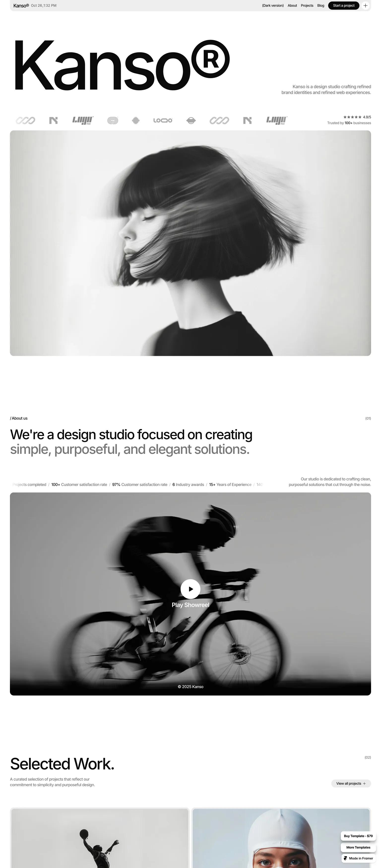Image resolution: width=381 pixels, height=868 pixels.
Task: Click View all projects button
Action: click(x=351, y=783)
